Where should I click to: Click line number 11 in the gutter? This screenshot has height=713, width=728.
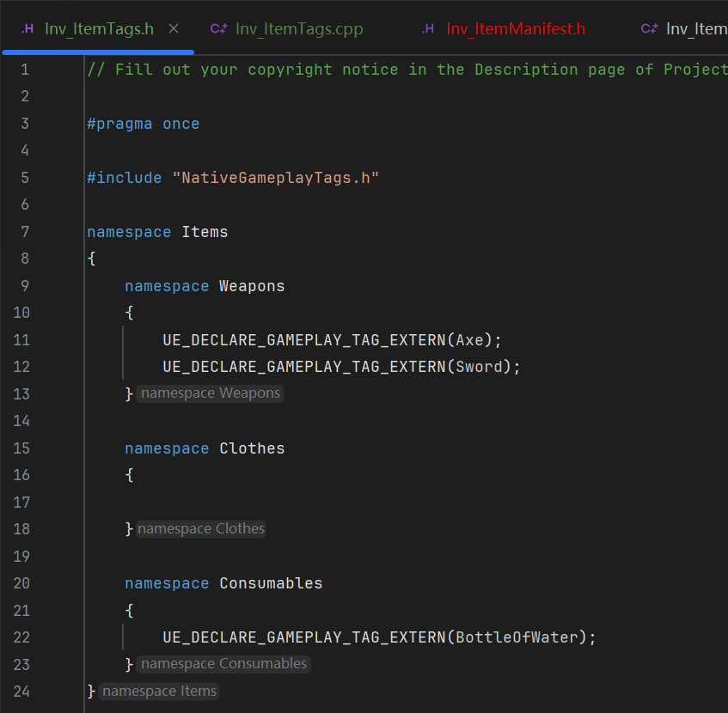click(x=21, y=340)
